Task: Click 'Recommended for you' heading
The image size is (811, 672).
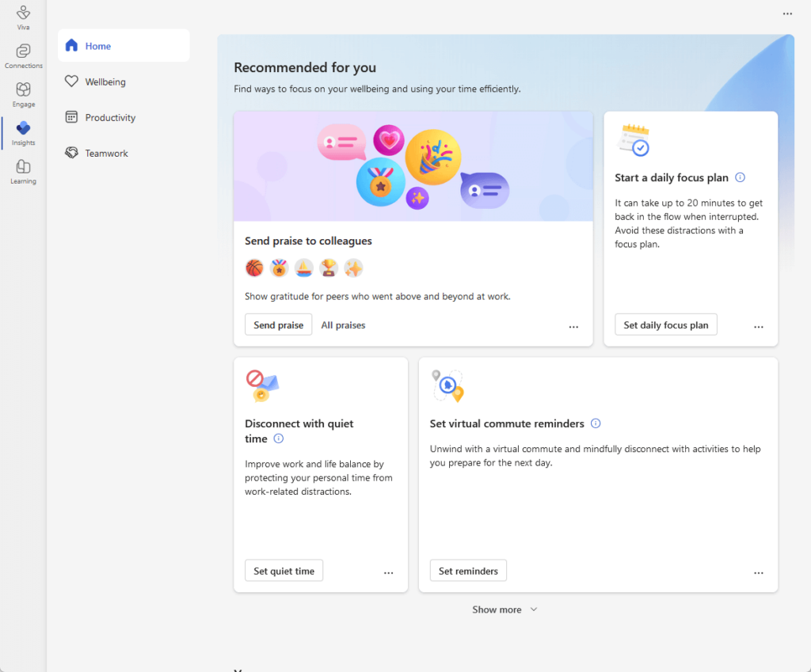Action: pos(305,68)
